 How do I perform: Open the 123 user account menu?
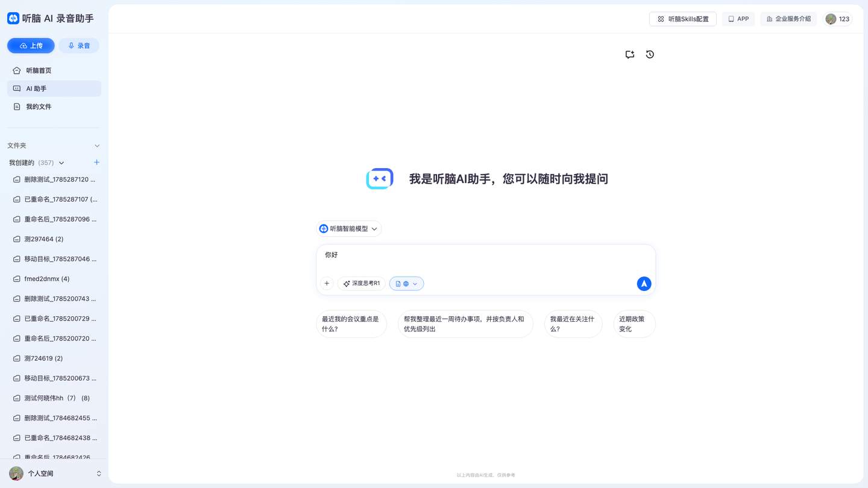tap(838, 19)
